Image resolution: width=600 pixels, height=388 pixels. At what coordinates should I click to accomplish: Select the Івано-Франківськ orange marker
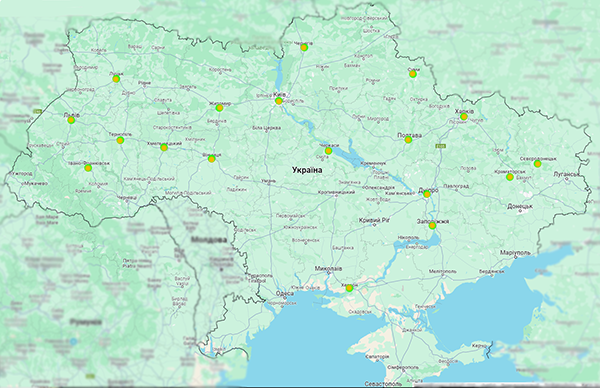click(x=88, y=168)
